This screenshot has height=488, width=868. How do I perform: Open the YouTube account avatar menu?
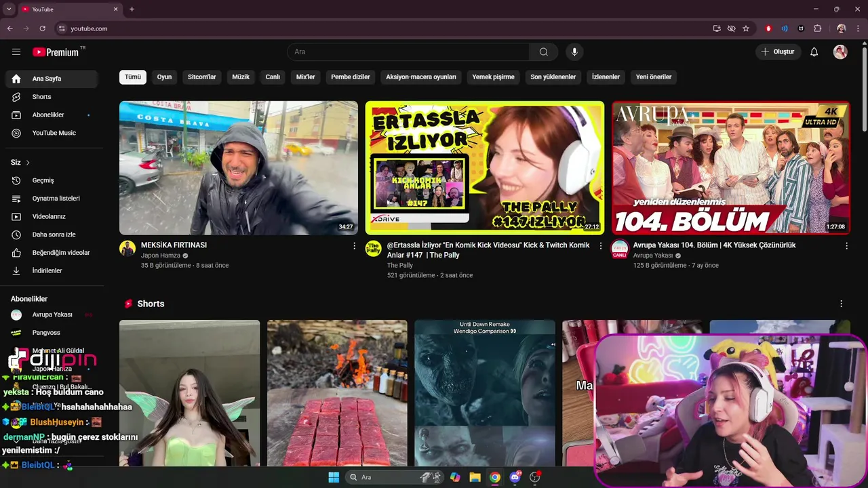840,52
